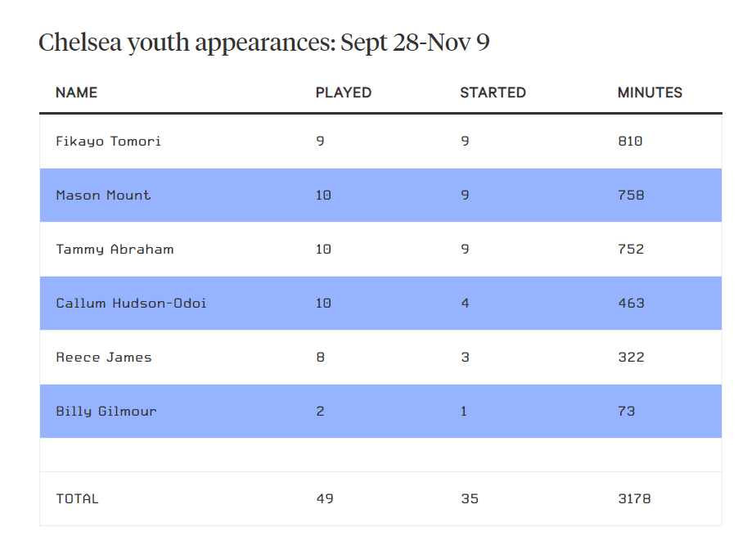Select Fikayo Tomori's 810 minutes value
This screenshot has width=756, height=545.
(x=630, y=142)
